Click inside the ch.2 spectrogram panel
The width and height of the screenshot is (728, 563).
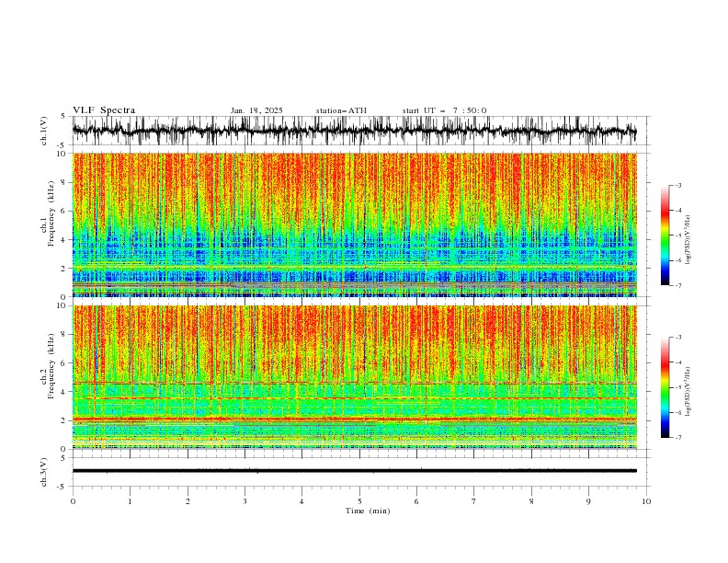[354, 377]
